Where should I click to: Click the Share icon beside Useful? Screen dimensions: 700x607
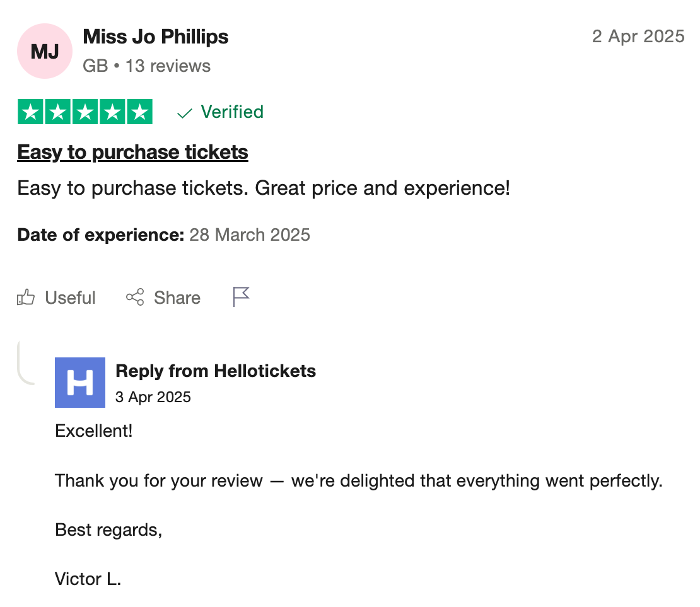[134, 296]
